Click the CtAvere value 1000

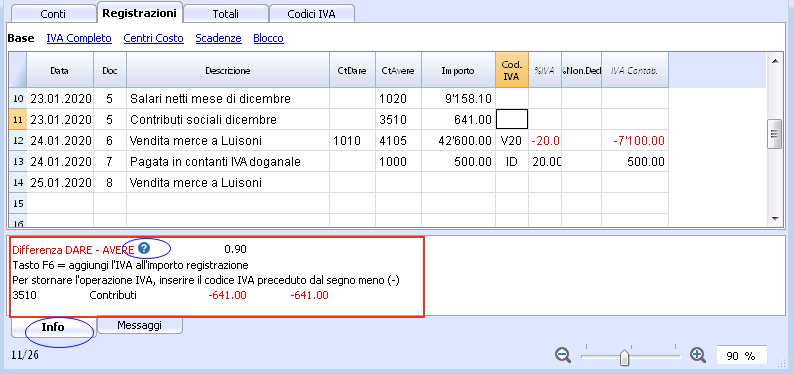398,162
